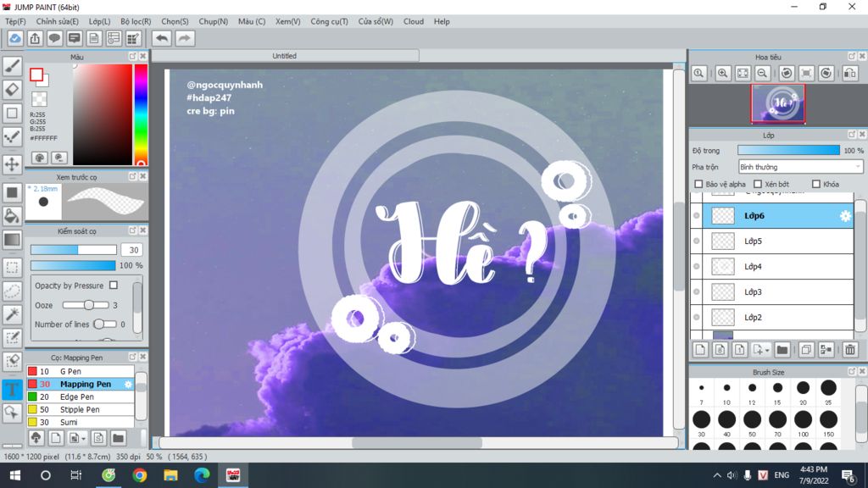This screenshot has height=488, width=868.
Task: Toggle visibility of Lớp4 layer
Action: pos(697,266)
